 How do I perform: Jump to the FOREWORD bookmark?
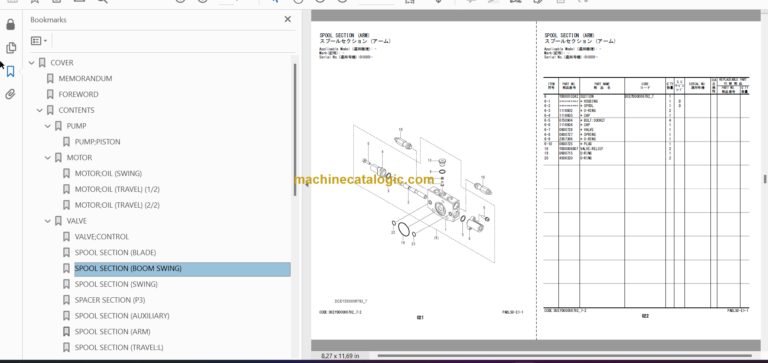pos(78,94)
